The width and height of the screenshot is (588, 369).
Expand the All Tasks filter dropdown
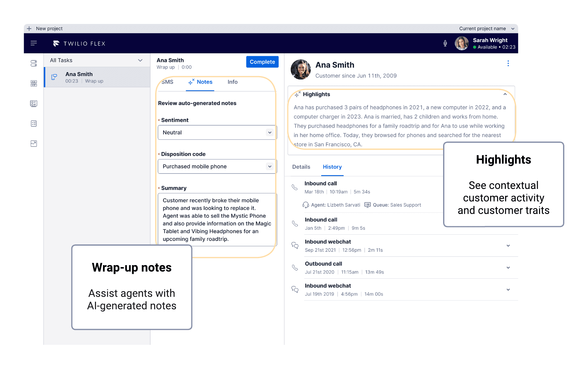[x=140, y=60]
